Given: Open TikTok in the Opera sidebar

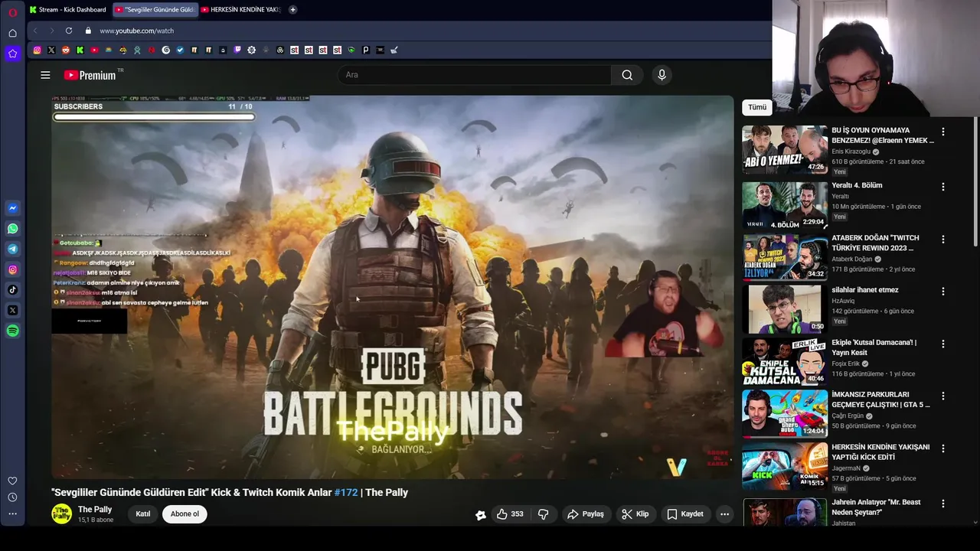Looking at the screenshot, I should coord(12,290).
